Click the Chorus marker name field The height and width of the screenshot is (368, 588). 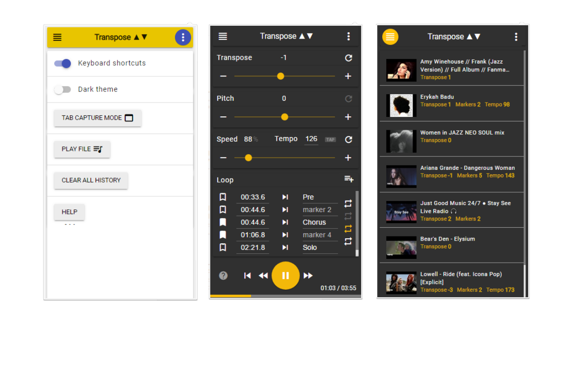(x=320, y=222)
